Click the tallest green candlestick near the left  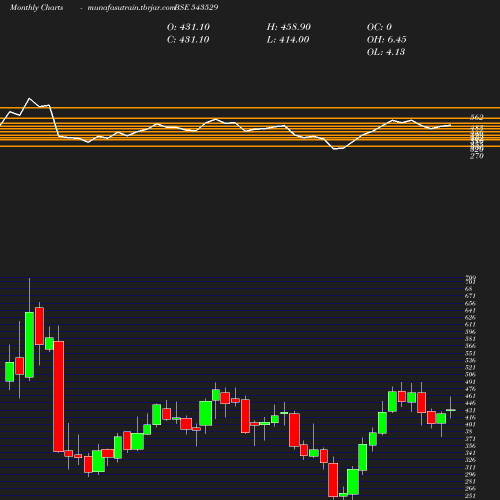pyautogui.click(x=29, y=345)
